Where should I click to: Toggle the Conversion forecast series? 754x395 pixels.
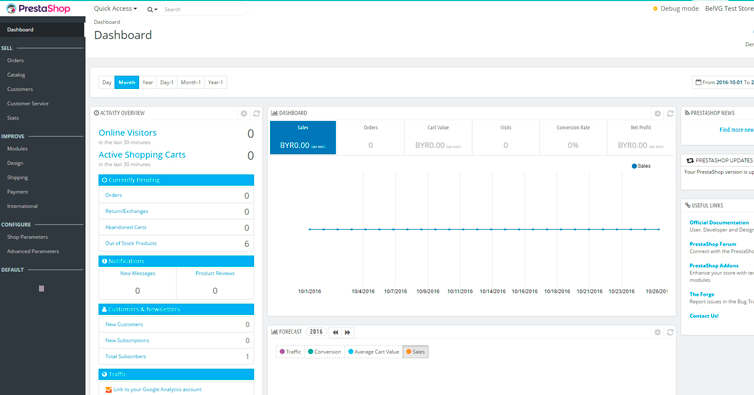coord(324,352)
